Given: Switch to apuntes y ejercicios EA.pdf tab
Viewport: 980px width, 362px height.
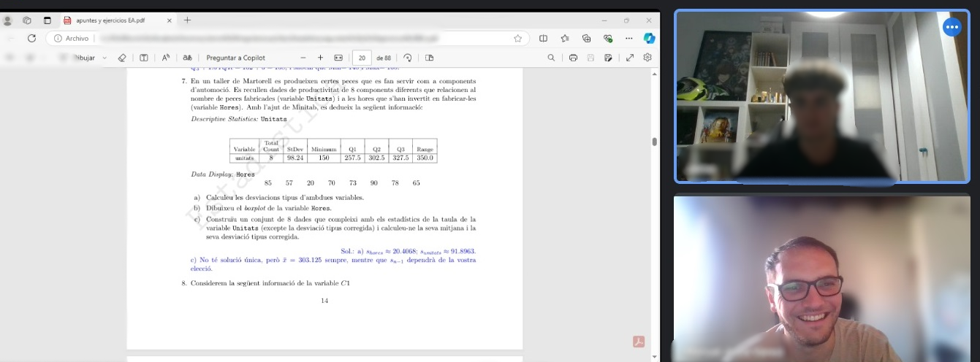Looking at the screenshot, I should click(117, 20).
